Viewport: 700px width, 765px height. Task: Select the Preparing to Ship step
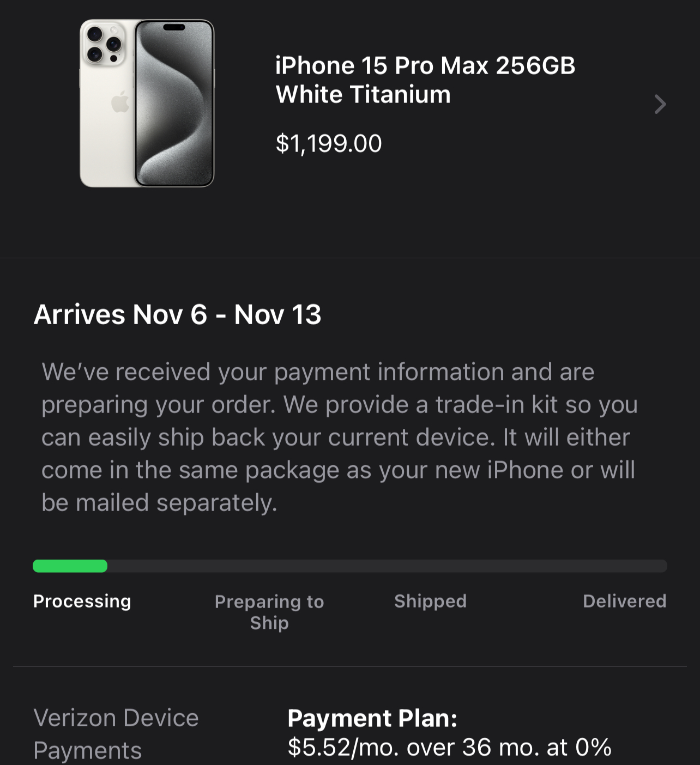[x=269, y=612]
